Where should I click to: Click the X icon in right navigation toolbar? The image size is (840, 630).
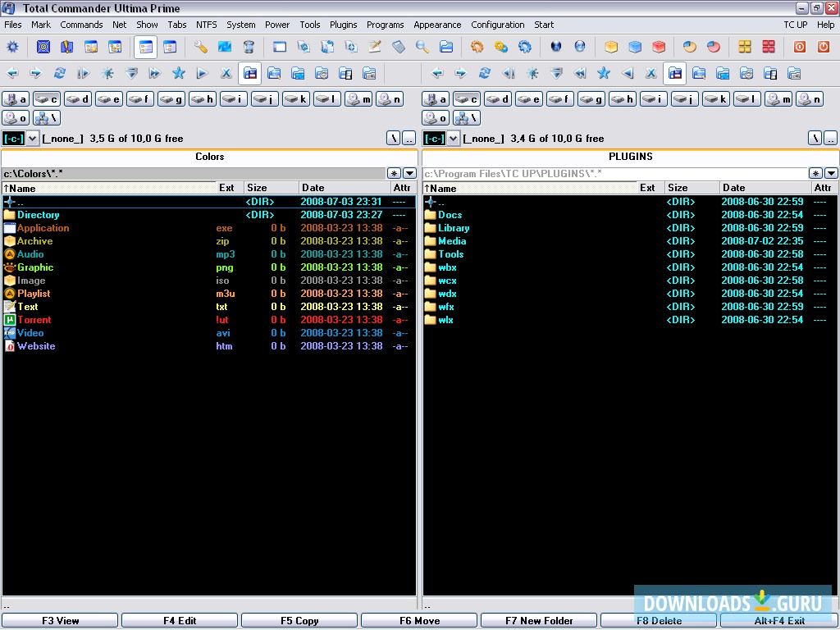pyautogui.click(x=651, y=74)
